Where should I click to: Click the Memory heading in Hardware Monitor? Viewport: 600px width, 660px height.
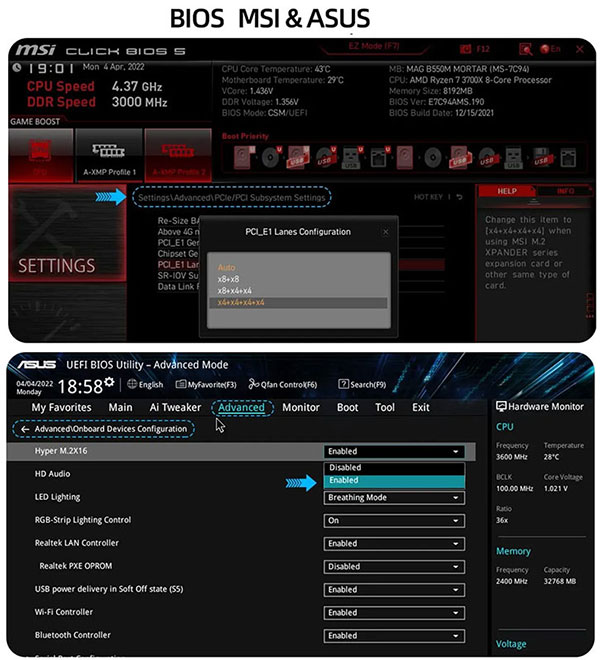(x=513, y=551)
